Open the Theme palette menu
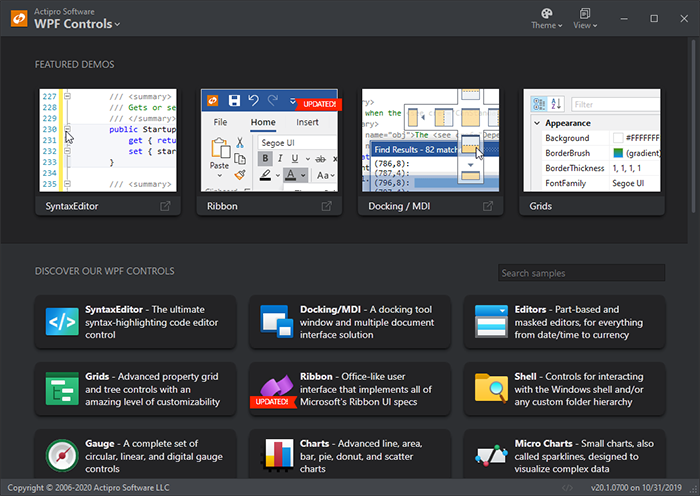 click(546, 19)
